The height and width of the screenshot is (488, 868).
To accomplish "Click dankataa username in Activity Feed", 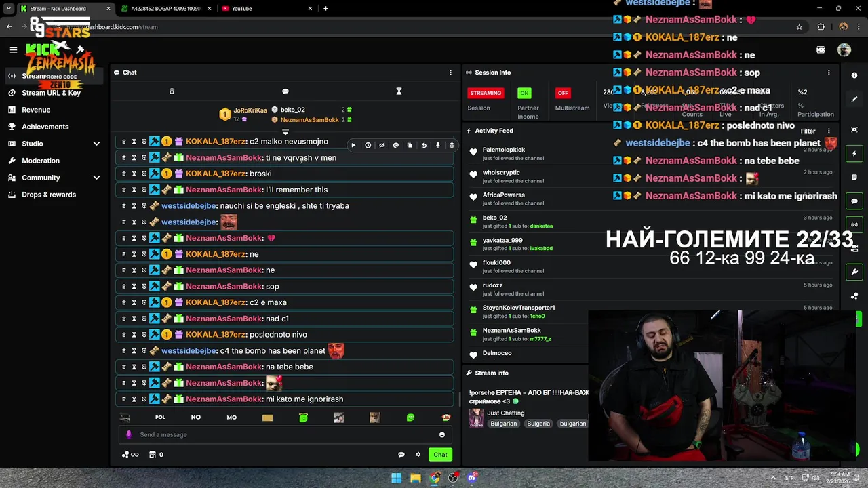I will [541, 226].
